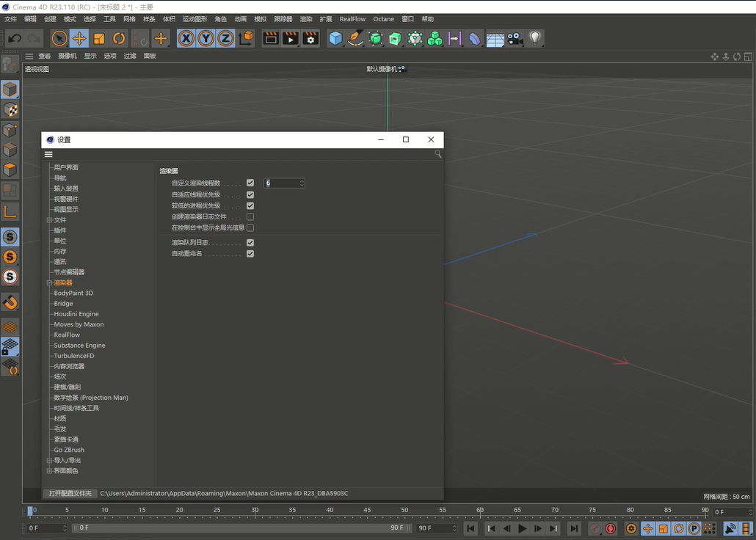
Task: Toggle the Y axis lock
Action: click(x=206, y=38)
